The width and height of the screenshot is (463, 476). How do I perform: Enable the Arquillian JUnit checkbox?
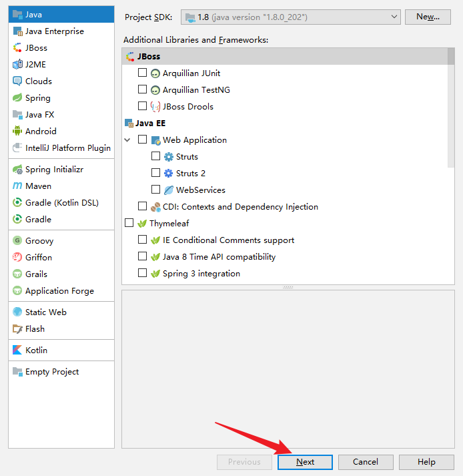pos(142,73)
